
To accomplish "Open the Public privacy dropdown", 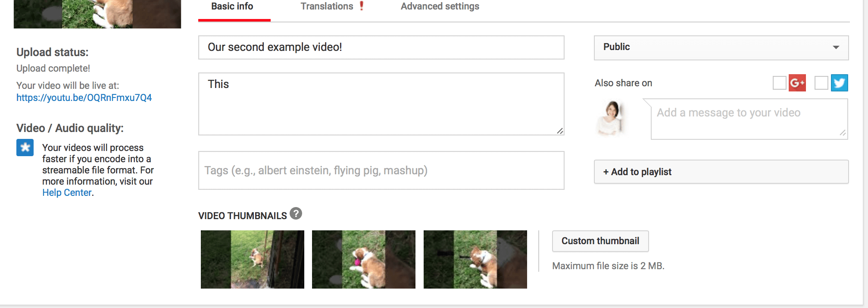I will pos(721,47).
